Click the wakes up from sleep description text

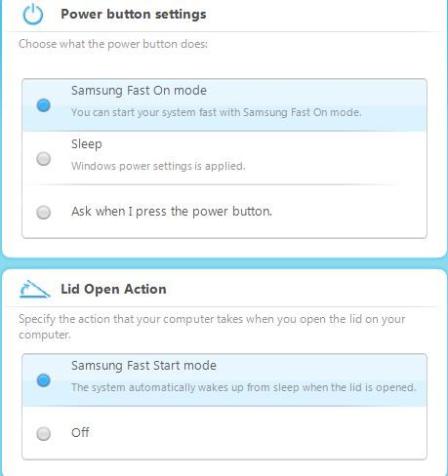coord(244,387)
